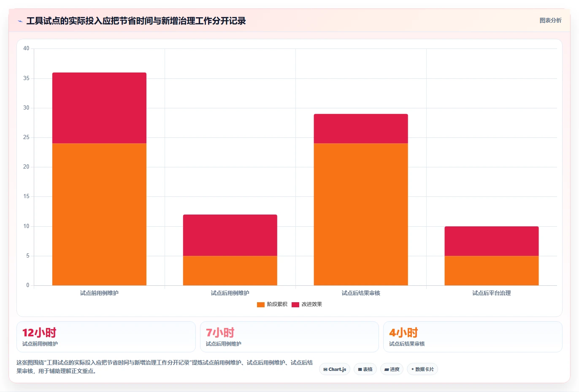Click the orange segment of 试点后用例维护 bar
Screen dimensions: 579x392
230,271
